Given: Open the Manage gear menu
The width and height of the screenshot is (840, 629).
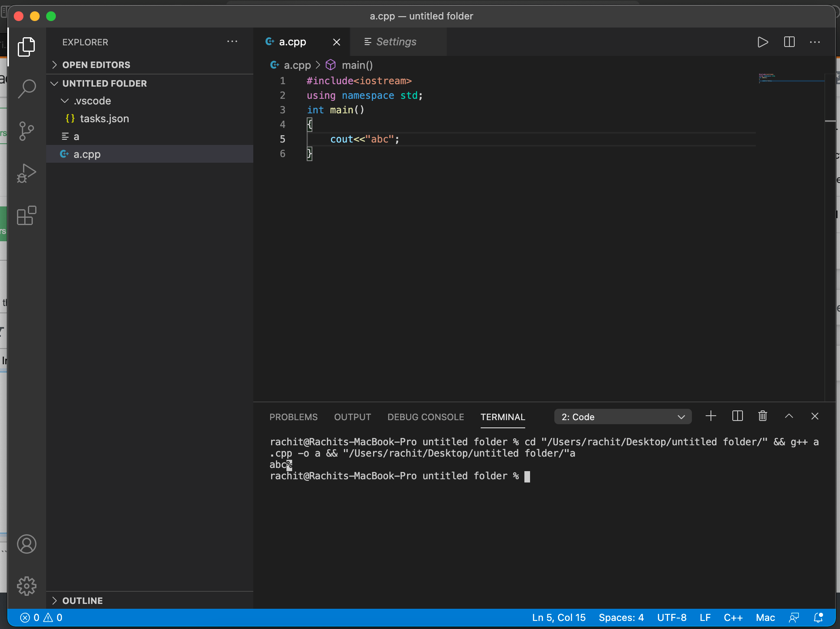Looking at the screenshot, I should [27, 586].
